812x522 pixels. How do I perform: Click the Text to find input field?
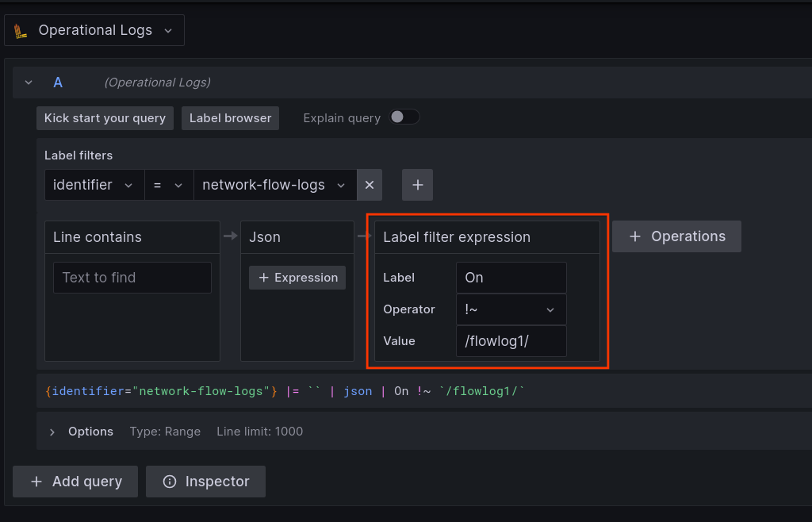click(x=132, y=278)
